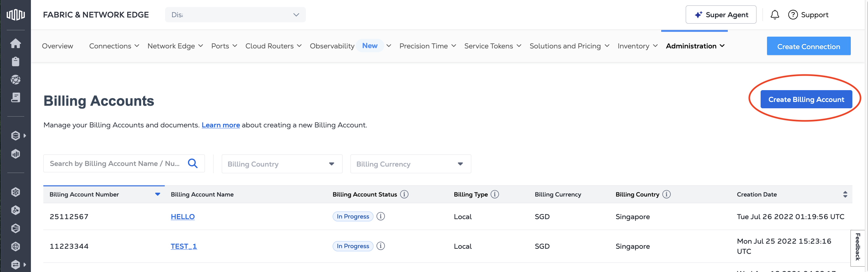Image resolution: width=868 pixels, height=272 pixels.
Task: Open the notifications bell icon
Action: (x=775, y=15)
